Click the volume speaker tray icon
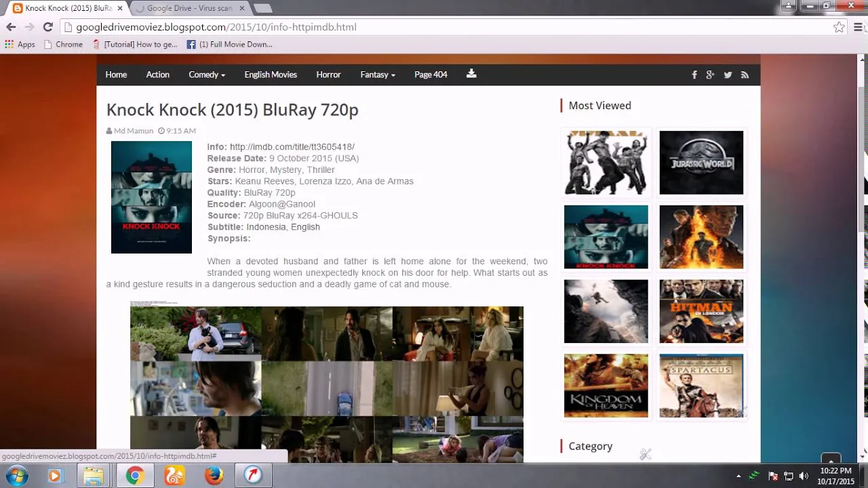 click(804, 476)
